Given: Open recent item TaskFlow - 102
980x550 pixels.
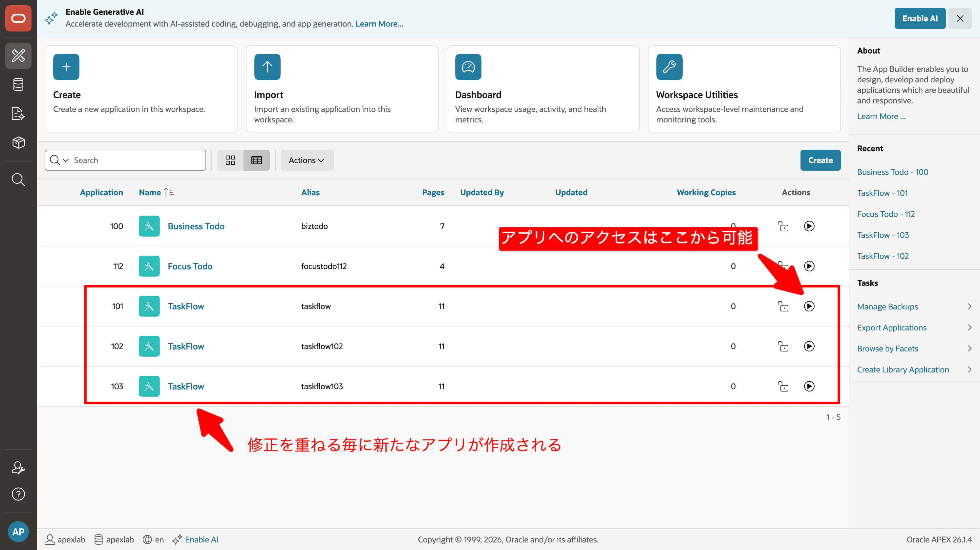Looking at the screenshot, I should tap(883, 256).
